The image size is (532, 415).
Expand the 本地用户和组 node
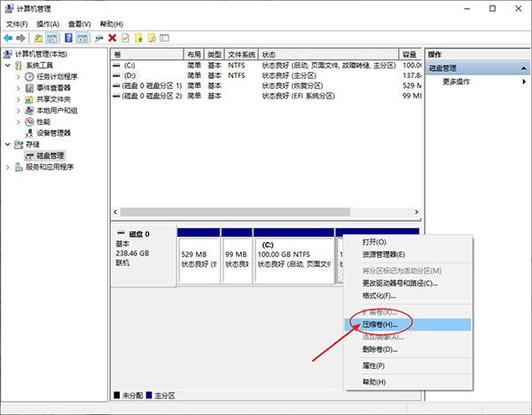point(19,111)
